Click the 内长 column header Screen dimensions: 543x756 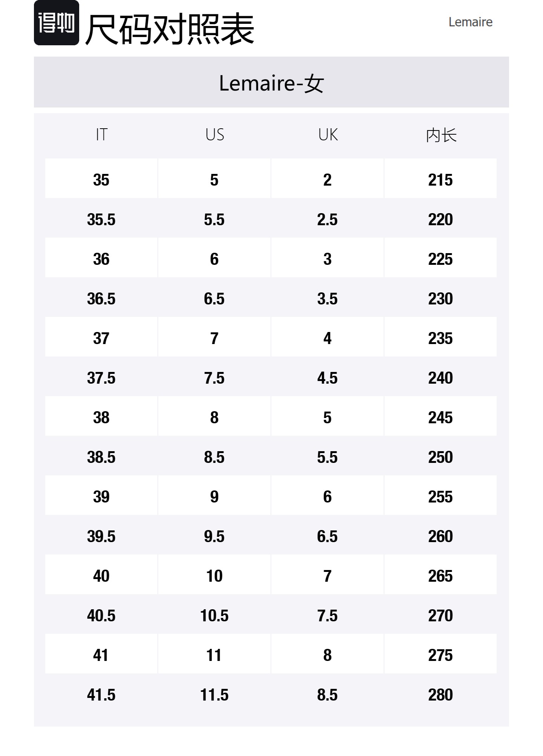pyautogui.click(x=441, y=135)
